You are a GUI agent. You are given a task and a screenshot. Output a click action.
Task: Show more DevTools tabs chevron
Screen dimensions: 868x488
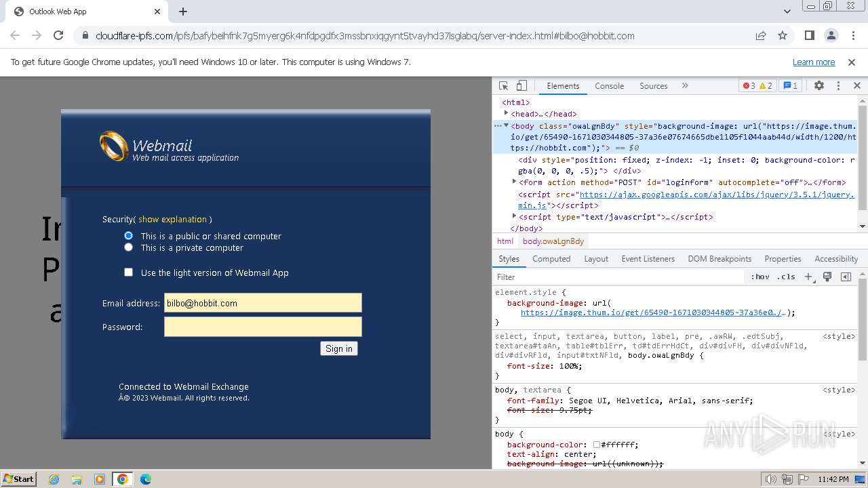click(x=685, y=86)
